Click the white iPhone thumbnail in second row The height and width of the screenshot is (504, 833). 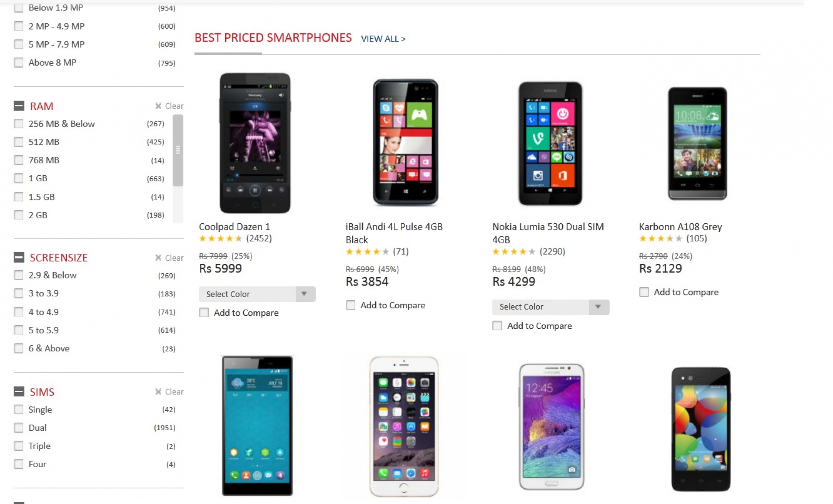pyautogui.click(x=404, y=427)
